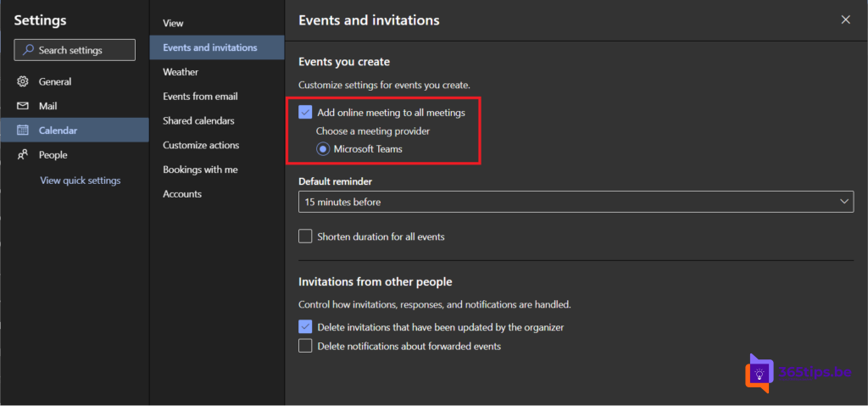Click the 365tips logo icon

tap(759, 373)
